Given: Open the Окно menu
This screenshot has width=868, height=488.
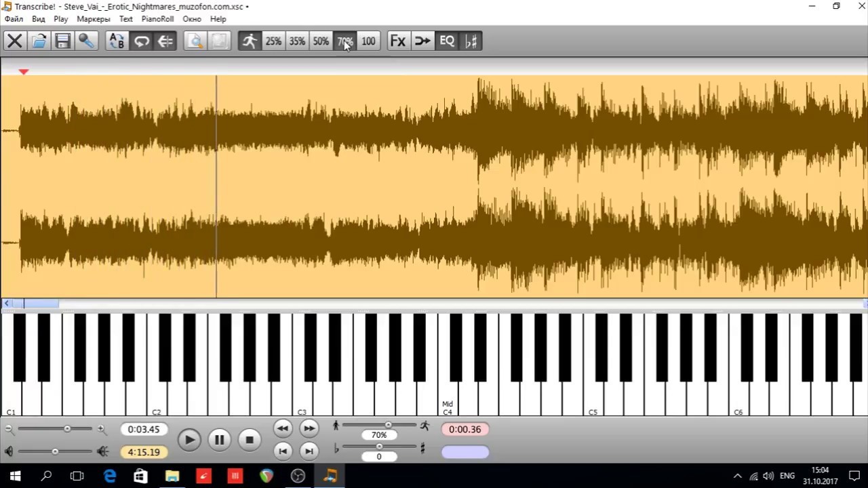Looking at the screenshot, I should [192, 18].
